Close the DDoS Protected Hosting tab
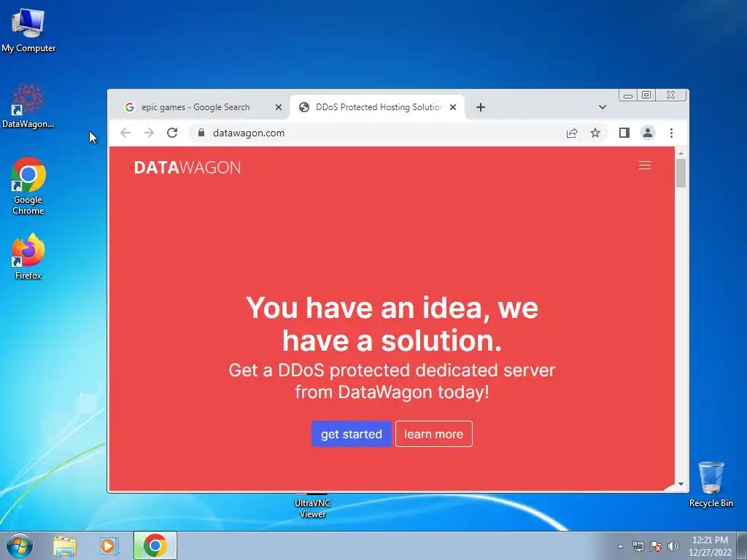Viewport: 747px width, 560px height. 453,107
